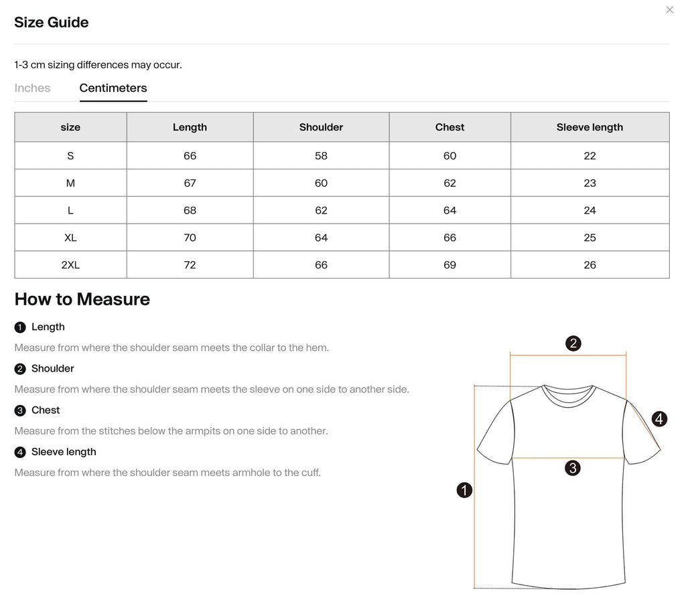686x616 pixels.
Task: Click the Chest column header
Action: coord(450,127)
